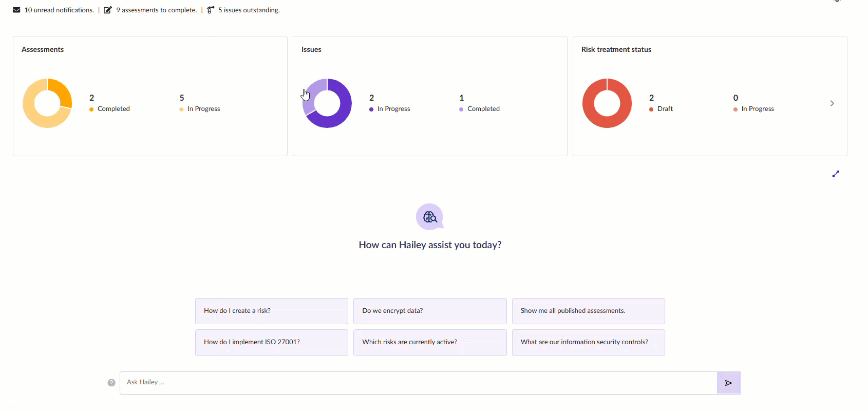This screenshot has width=868, height=410.
Task: Ask which risks are currently active
Action: coord(429,342)
